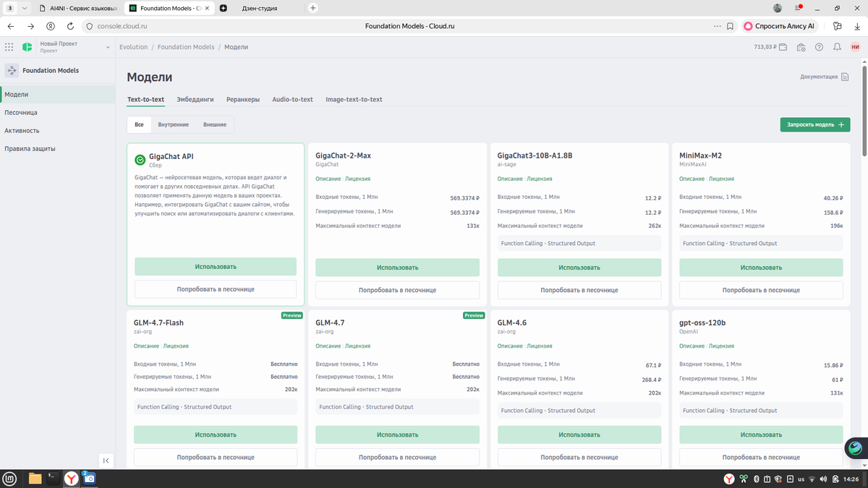The width and height of the screenshot is (868, 488).
Task: Click Evolution in the breadcrumb
Action: (x=134, y=47)
